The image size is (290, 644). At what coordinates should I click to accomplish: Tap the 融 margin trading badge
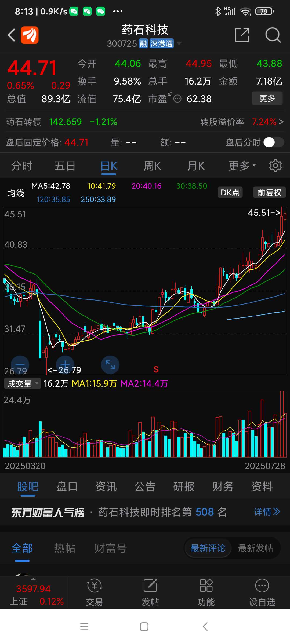coord(143,43)
